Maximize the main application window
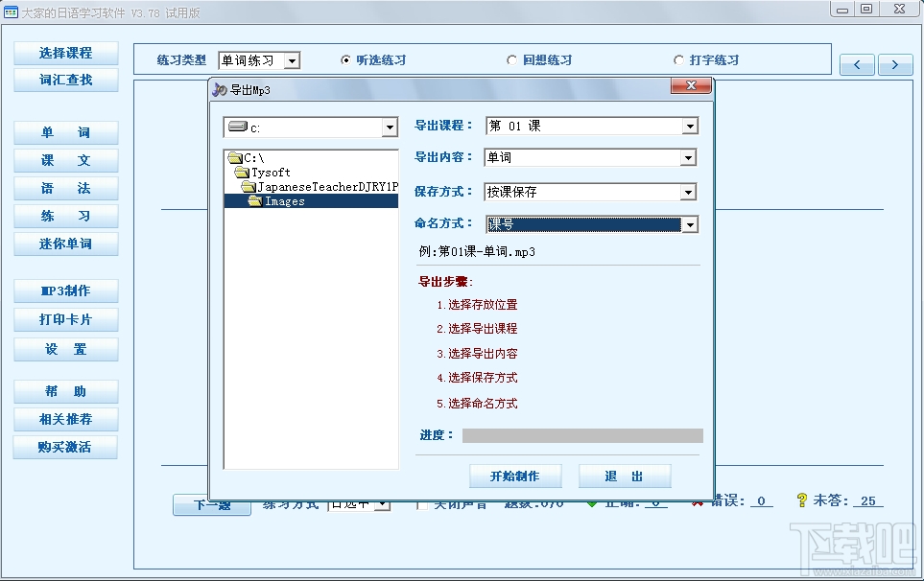The height and width of the screenshot is (581, 924). (x=866, y=9)
